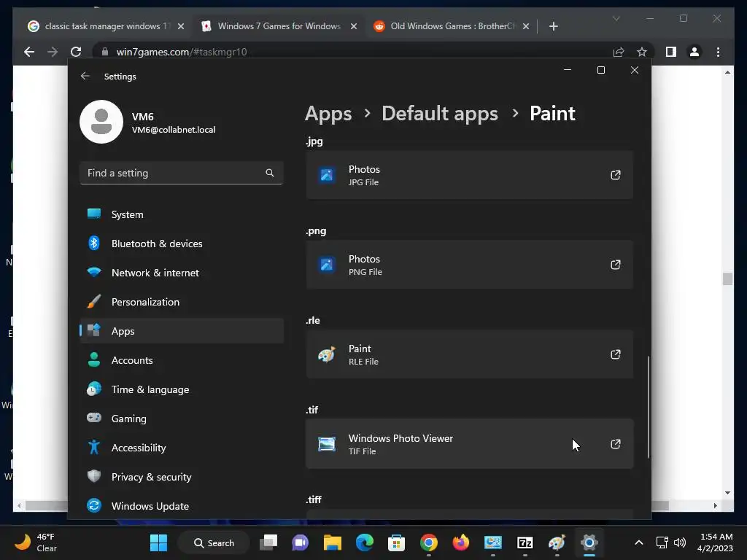Viewport: 747px width, 560px height.
Task: Click the Settings window vertical scrollbar thumb
Action: [x=649, y=407]
